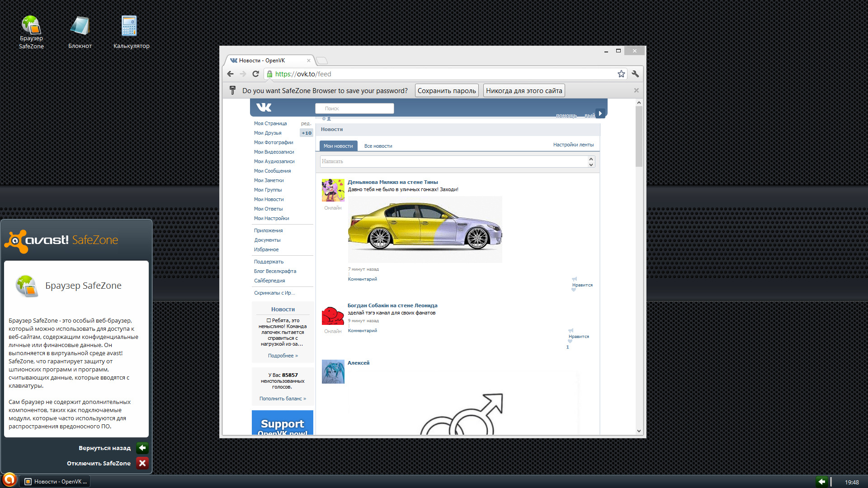868x488 pixels.
Task: Open Мои Видеозаписи in sidebar
Action: (274, 152)
